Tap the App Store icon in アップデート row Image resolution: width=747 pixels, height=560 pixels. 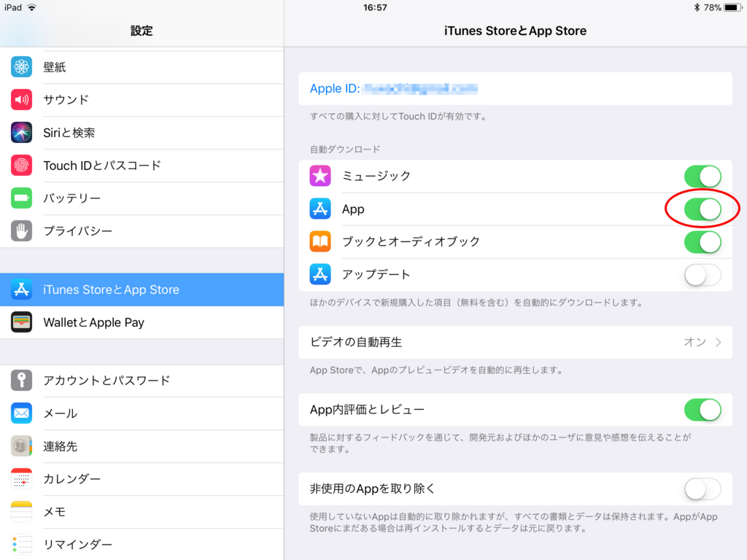(x=320, y=274)
